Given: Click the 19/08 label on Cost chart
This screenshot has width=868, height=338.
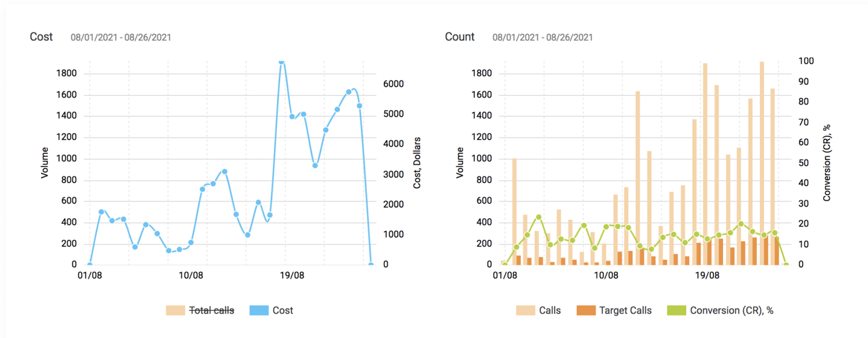Looking at the screenshot, I should pos(292,275).
